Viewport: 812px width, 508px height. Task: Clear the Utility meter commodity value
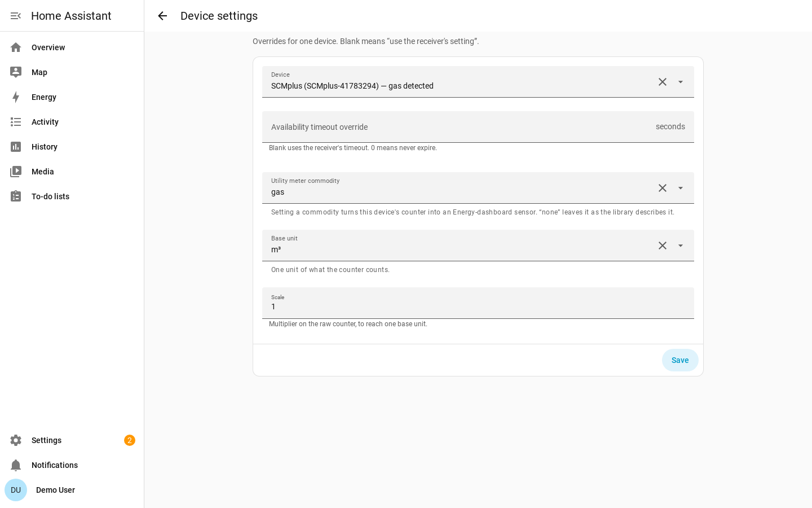[x=663, y=188]
